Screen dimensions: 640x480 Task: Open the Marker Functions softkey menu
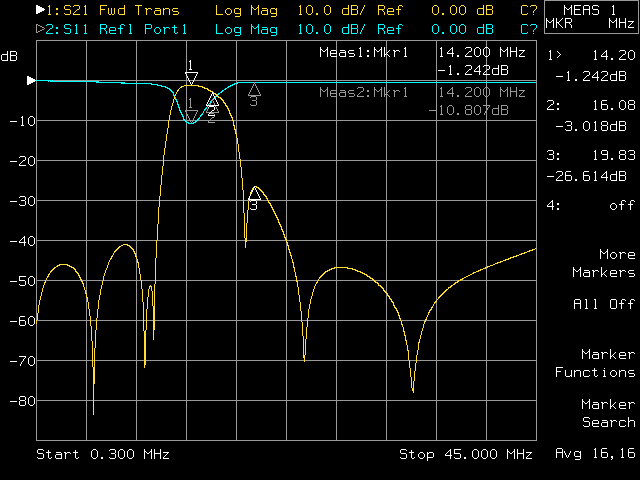(x=595, y=363)
